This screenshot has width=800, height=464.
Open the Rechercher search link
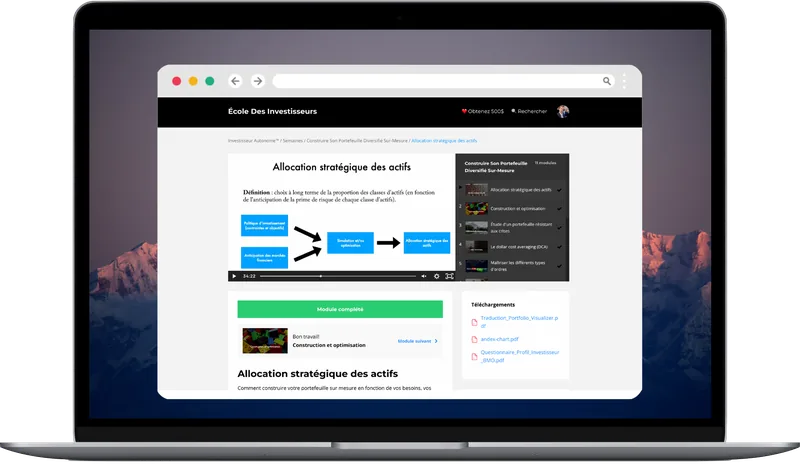(x=529, y=111)
